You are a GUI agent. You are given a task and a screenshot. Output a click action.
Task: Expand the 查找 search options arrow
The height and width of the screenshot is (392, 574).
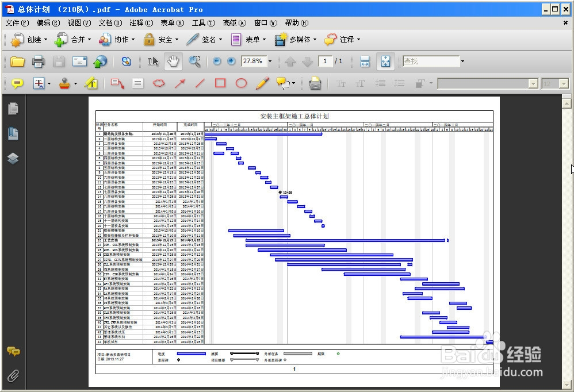462,62
